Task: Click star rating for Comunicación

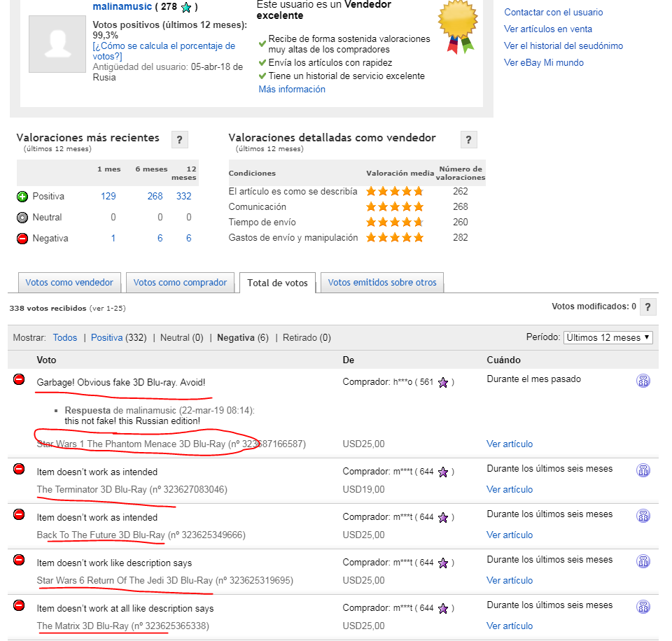Action: coord(395,206)
